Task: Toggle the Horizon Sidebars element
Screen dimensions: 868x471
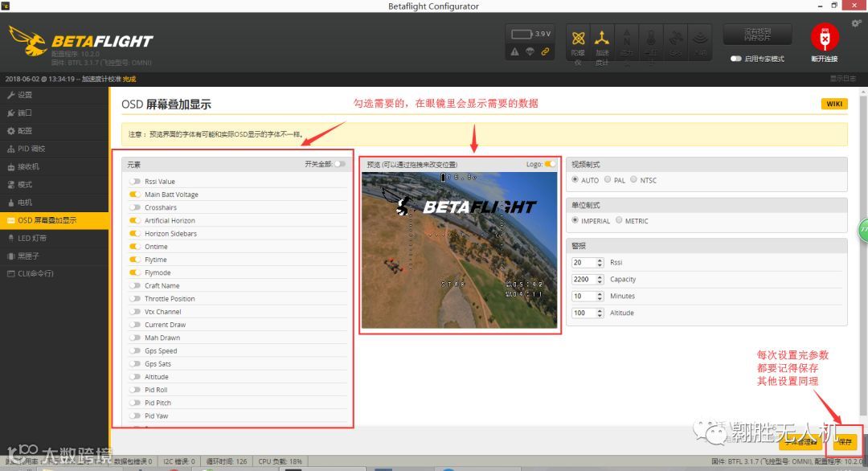Action: point(135,234)
